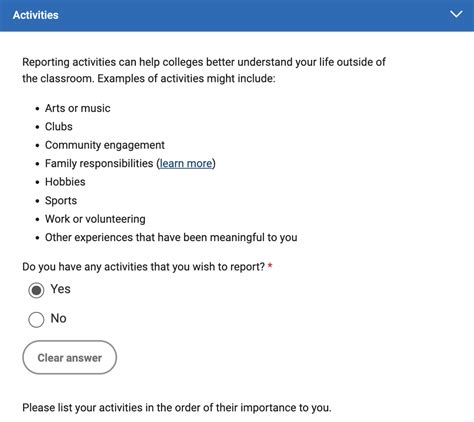Screen dimensions: 474x422
Task: Click the Please list your activities text
Action: [177, 408]
